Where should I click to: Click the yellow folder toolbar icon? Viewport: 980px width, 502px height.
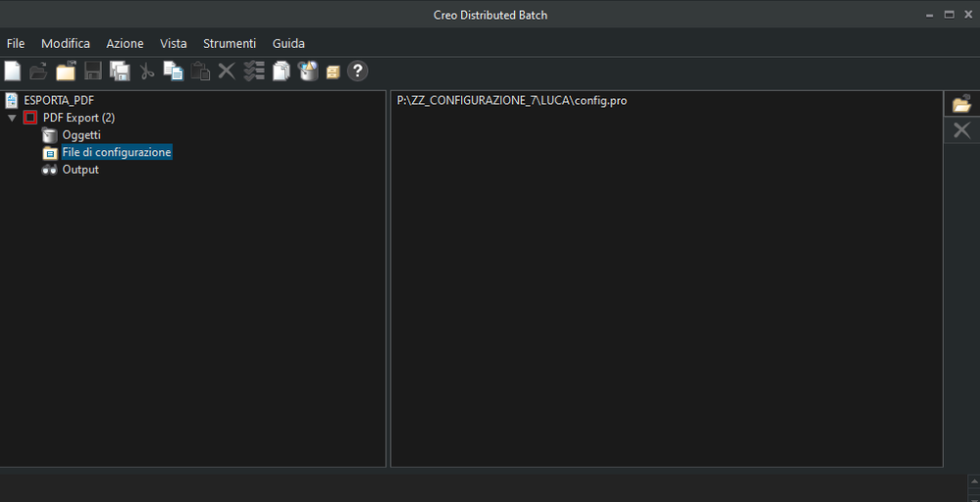point(66,71)
